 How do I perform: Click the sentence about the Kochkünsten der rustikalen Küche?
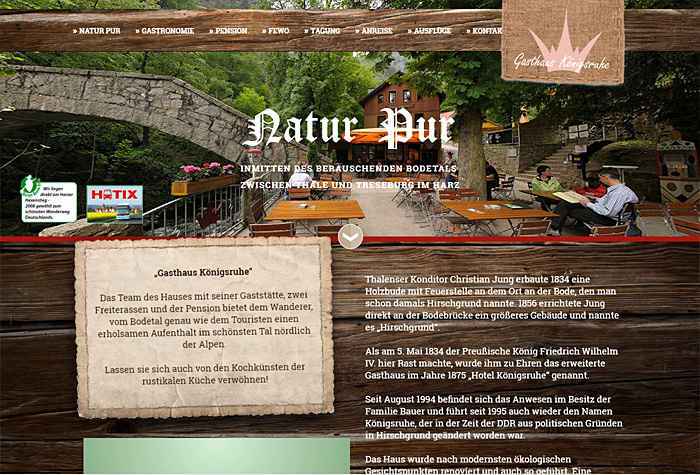click(x=205, y=374)
